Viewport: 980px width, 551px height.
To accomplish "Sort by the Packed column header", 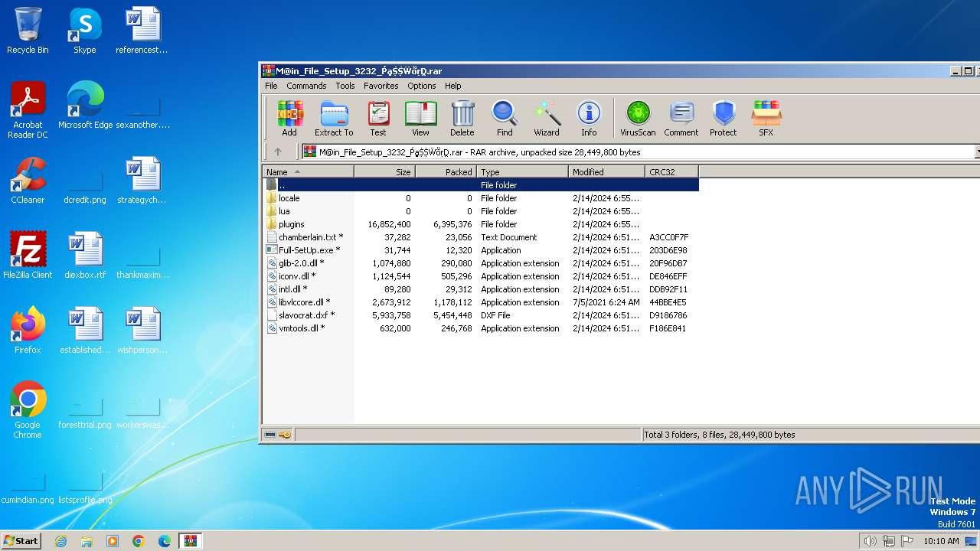I will (446, 172).
